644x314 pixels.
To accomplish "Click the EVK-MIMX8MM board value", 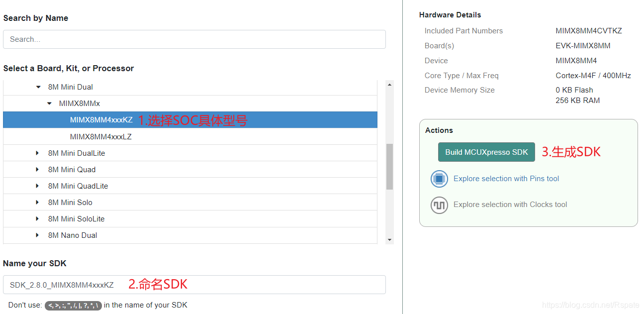I will tap(583, 46).
